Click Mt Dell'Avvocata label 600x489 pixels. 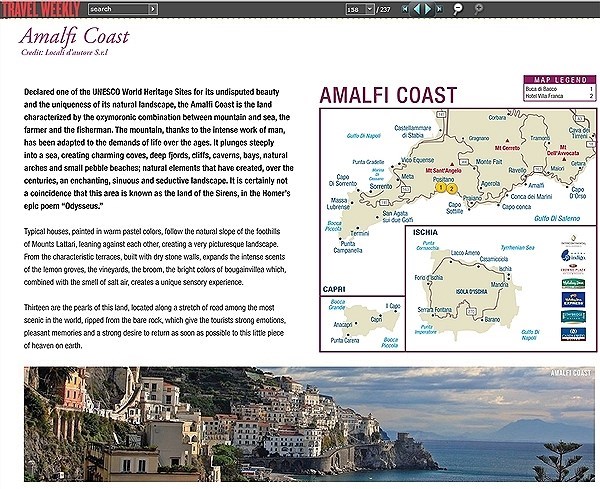tap(562, 150)
